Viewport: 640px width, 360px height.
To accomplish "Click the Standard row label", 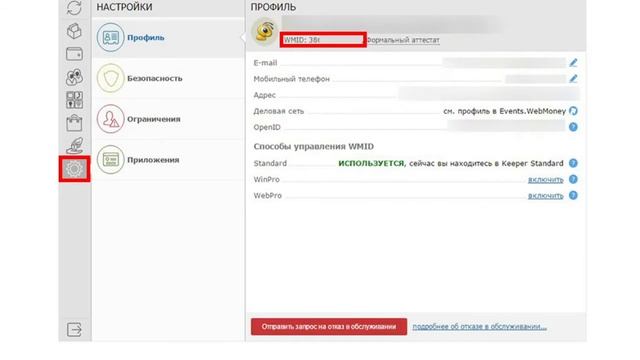I will click(x=270, y=163).
